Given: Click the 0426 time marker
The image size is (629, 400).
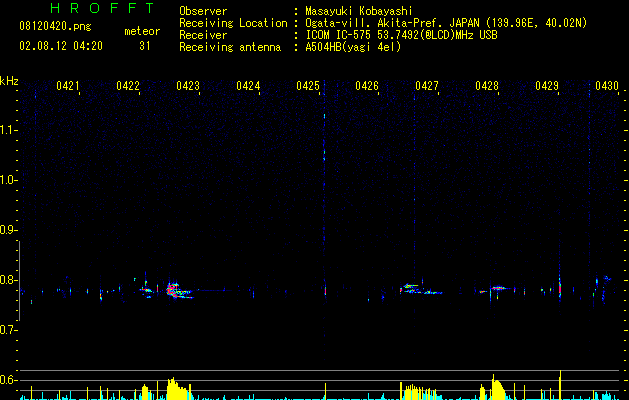Looking at the screenshot, I should 367,86.
